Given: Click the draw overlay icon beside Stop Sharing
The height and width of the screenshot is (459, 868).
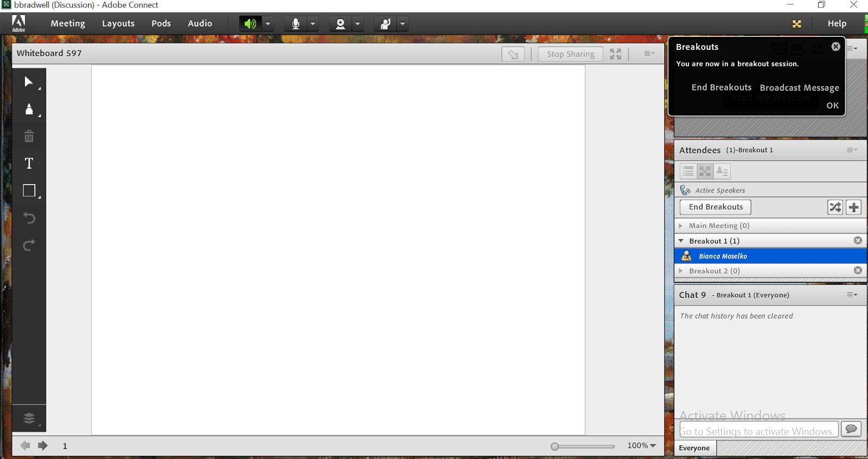Looking at the screenshot, I should coord(513,54).
